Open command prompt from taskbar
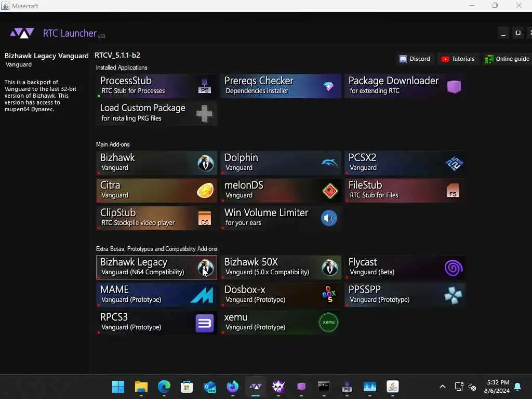The image size is (532, 399). click(x=324, y=387)
